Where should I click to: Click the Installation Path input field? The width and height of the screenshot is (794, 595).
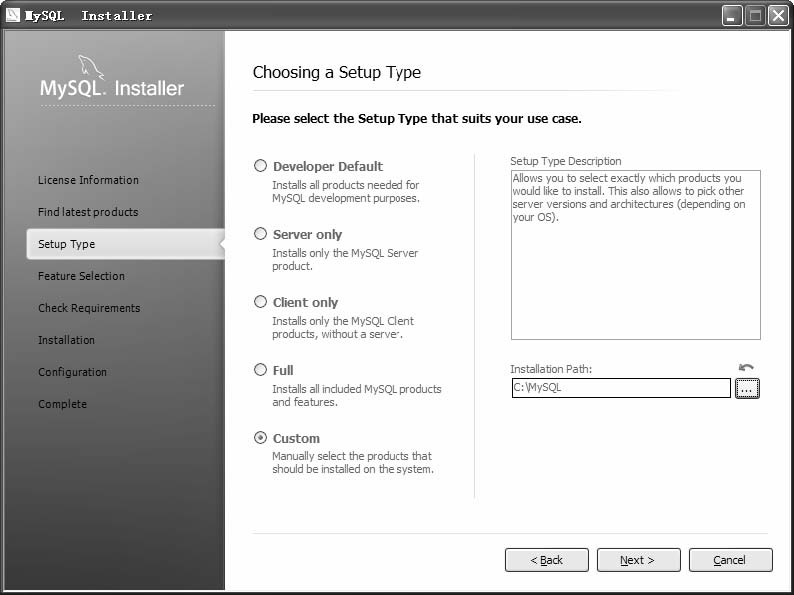point(621,388)
